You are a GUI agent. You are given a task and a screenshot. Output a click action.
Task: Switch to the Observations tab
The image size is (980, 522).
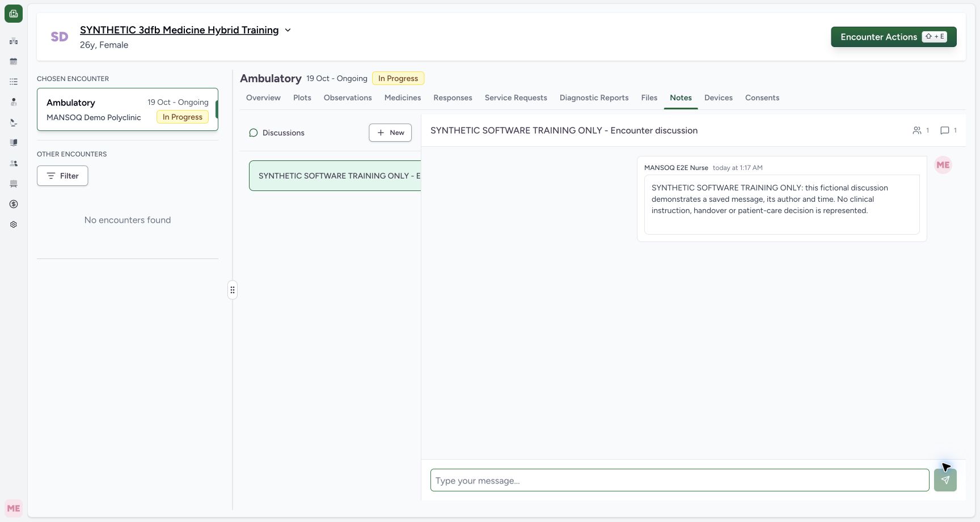point(348,97)
